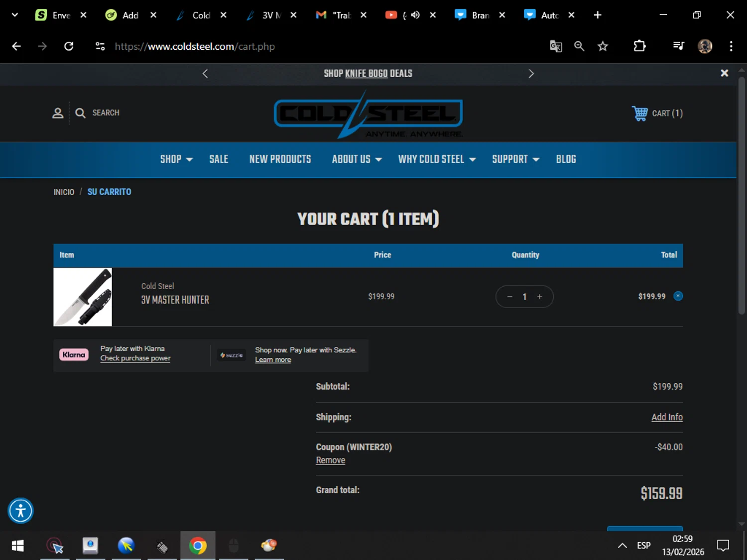The height and width of the screenshot is (560, 747).
Task: Expand the SUPPORT menu
Action: 515,159
